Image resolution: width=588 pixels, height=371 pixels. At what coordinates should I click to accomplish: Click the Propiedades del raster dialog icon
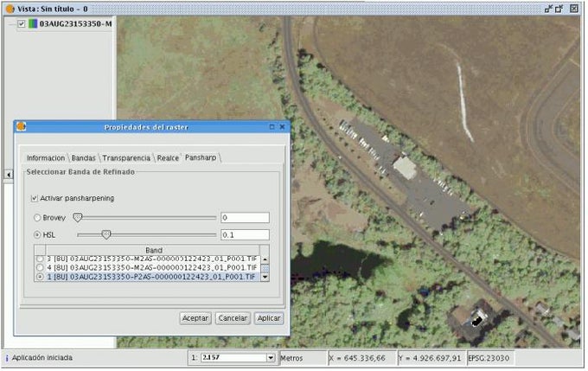click(22, 127)
